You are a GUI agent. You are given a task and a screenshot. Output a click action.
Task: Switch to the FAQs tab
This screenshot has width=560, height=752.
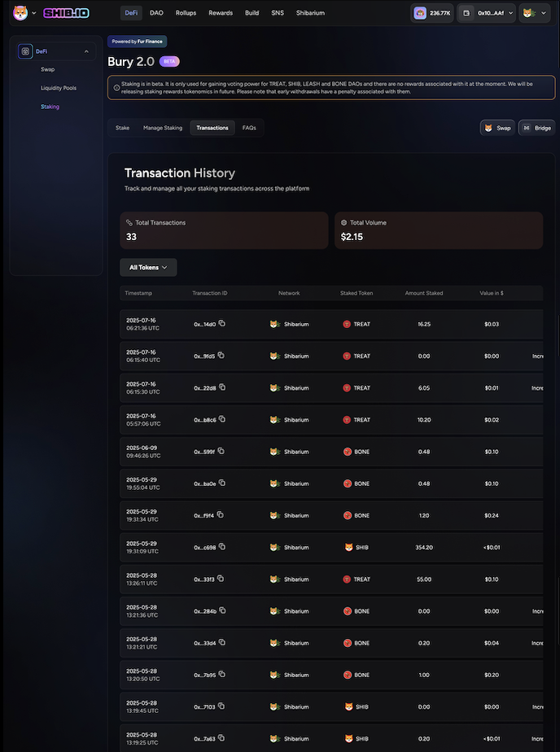(x=249, y=128)
